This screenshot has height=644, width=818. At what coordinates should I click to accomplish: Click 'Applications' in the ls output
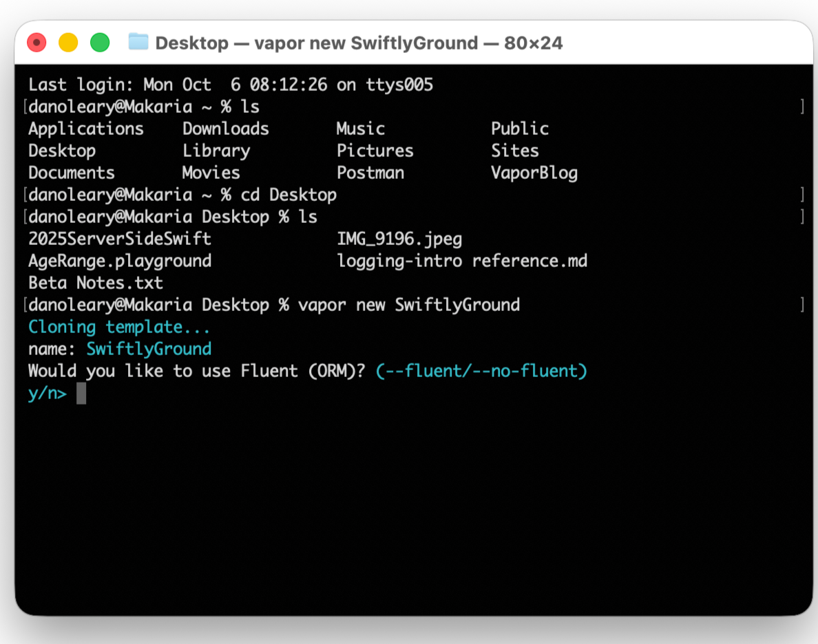(x=86, y=129)
